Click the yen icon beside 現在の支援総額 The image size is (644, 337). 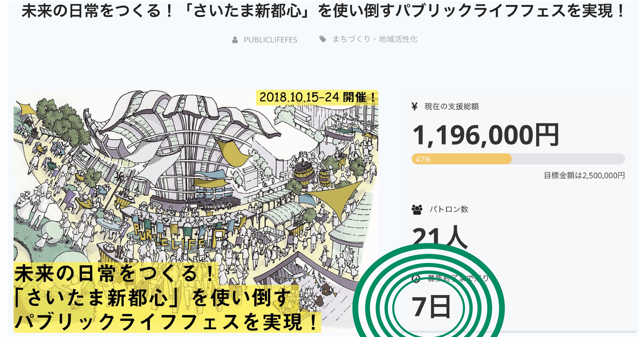pyautogui.click(x=414, y=107)
